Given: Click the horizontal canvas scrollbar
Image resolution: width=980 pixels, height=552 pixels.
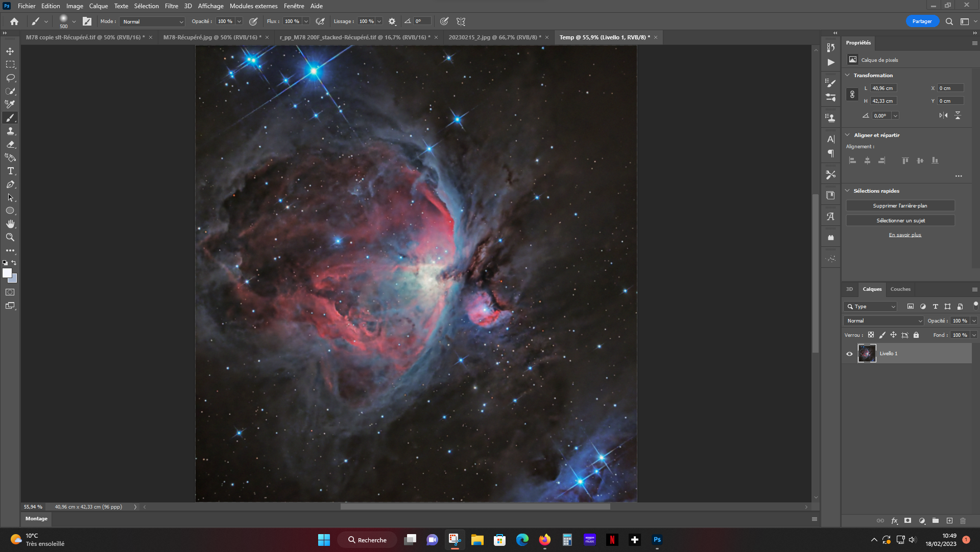Looking at the screenshot, I should point(475,507).
